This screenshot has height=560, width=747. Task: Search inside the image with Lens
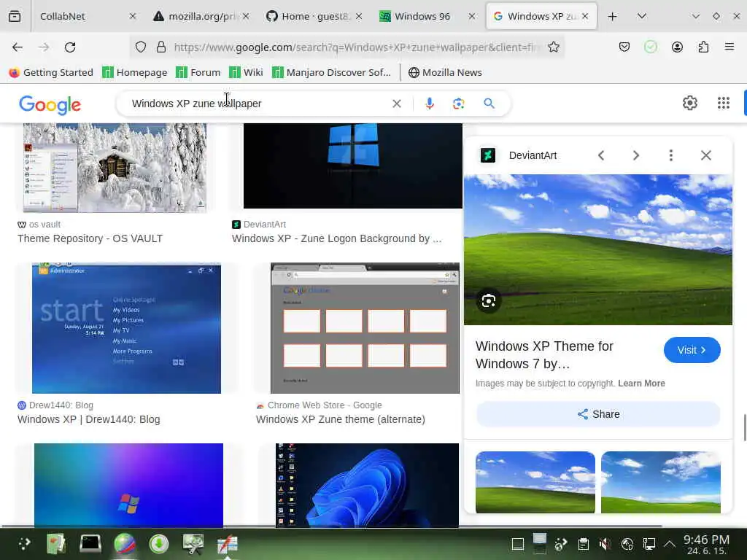[x=489, y=301]
